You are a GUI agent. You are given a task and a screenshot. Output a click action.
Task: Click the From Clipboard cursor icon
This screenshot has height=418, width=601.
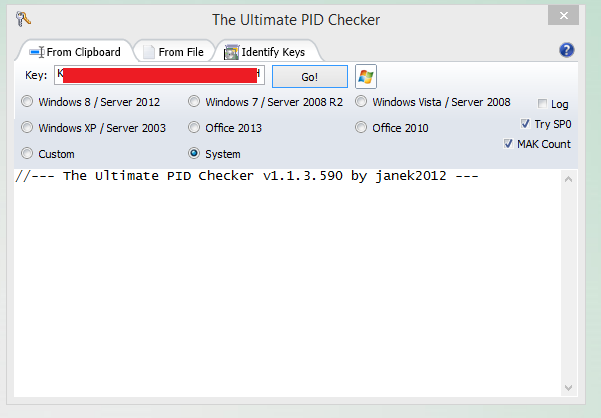click(x=37, y=52)
